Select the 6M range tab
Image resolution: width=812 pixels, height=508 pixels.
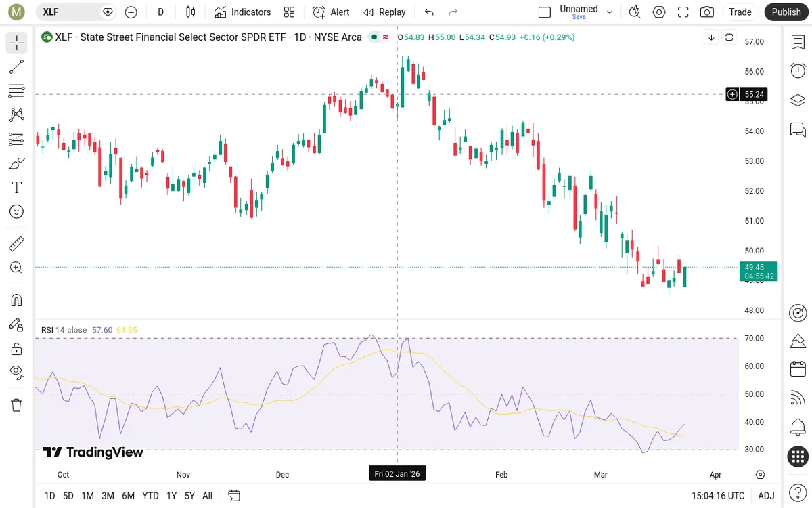pyautogui.click(x=129, y=496)
